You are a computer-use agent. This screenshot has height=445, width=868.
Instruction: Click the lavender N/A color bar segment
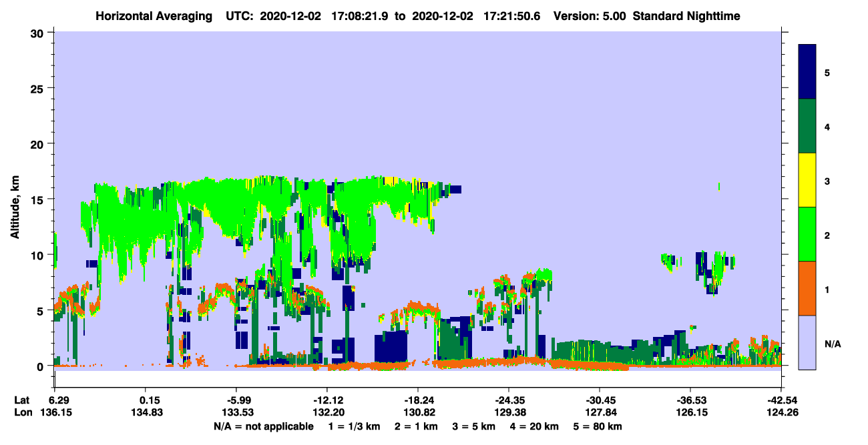pyautogui.click(x=807, y=342)
